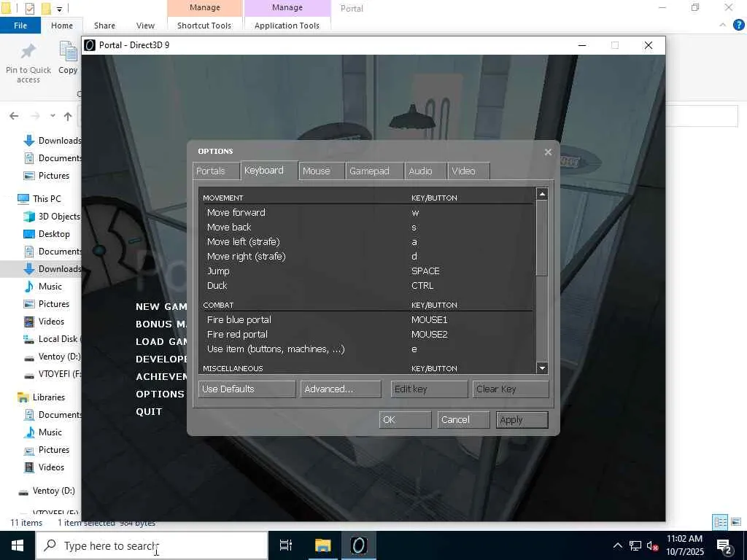Go up one folder level
The height and width of the screenshot is (560, 747).
68,116
